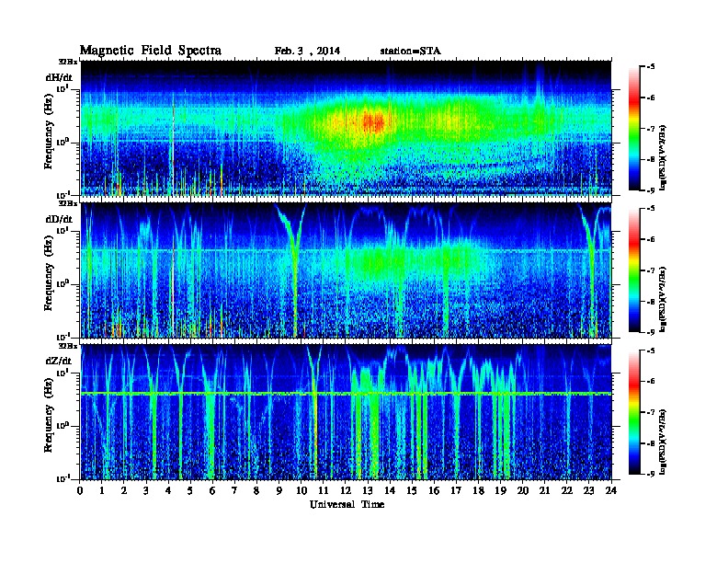This screenshot has height=563, width=728.
Task: Click the "dZ/dt" panel label
Action: click(59, 361)
